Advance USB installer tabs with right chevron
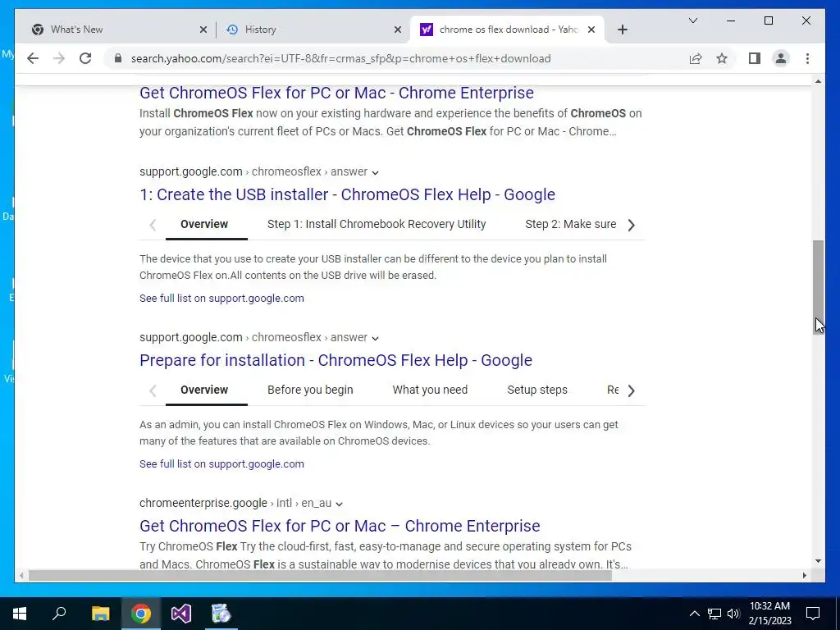Viewport: 840px width, 630px height. [631, 225]
